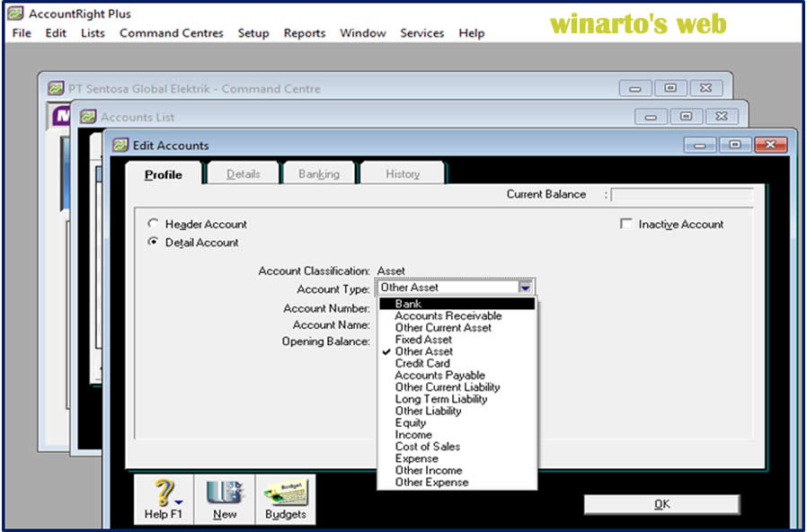Switch to the Details tab

[243, 174]
